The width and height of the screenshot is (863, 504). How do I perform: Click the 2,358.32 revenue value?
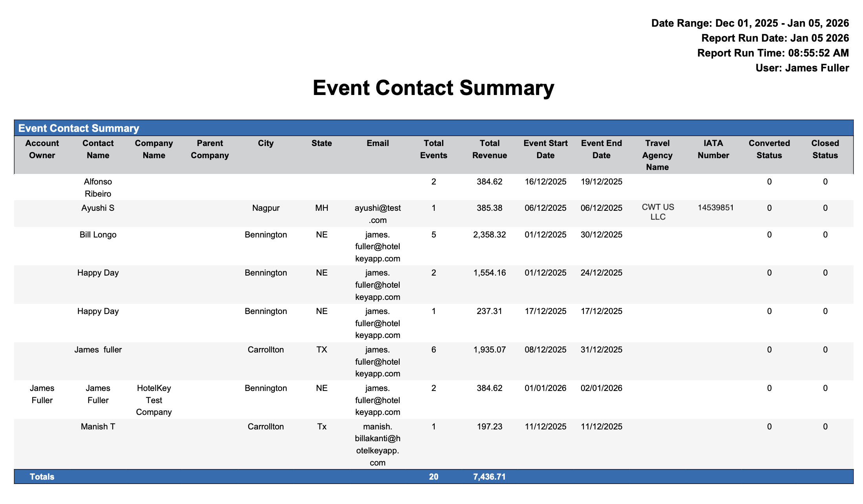(x=489, y=235)
